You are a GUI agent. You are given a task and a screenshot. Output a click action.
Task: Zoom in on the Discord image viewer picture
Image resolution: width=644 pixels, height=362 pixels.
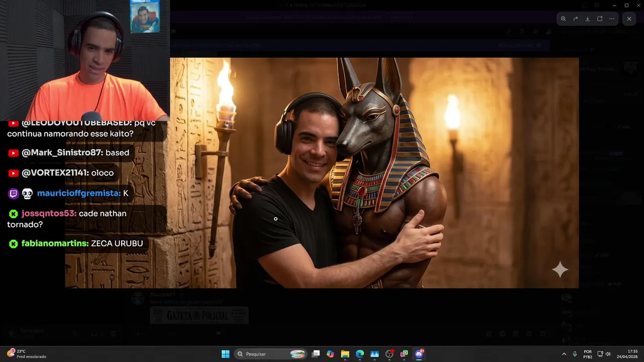click(x=563, y=19)
